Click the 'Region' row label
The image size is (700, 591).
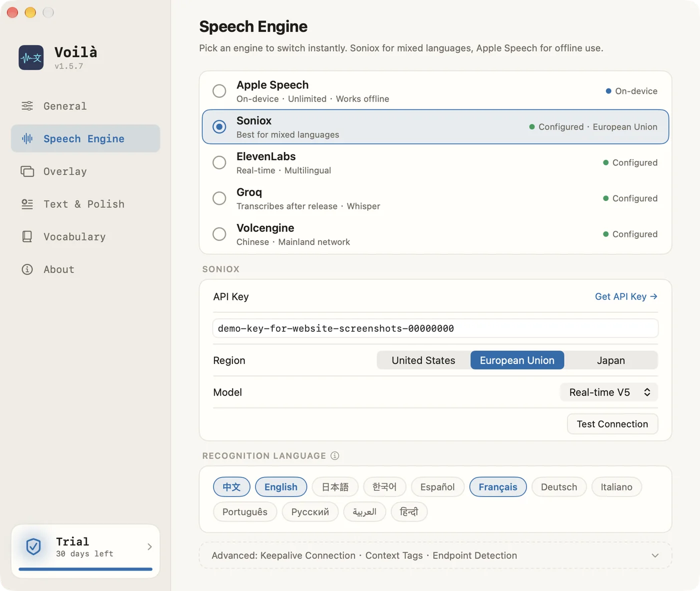pyautogui.click(x=229, y=360)
